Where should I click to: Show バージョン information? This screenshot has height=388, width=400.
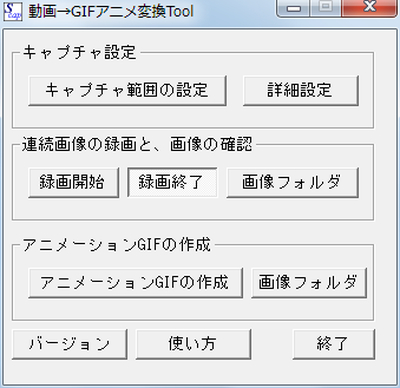click(x=69, y=344)
